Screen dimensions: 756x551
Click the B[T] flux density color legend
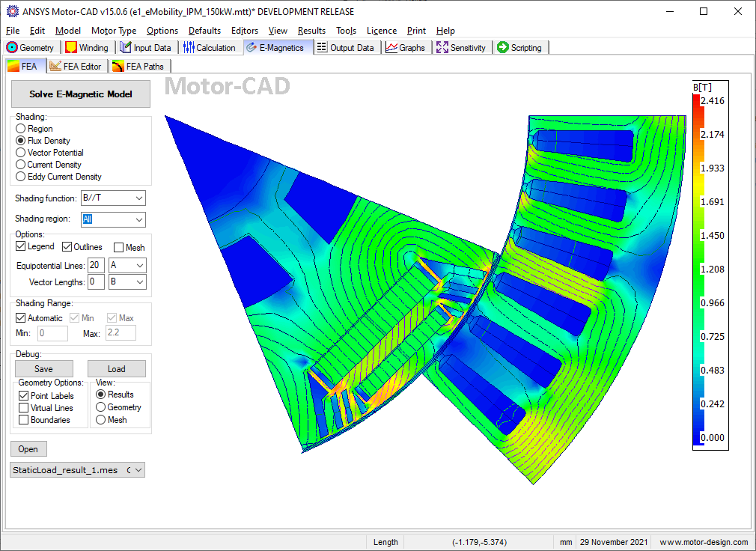coord(710,265)
